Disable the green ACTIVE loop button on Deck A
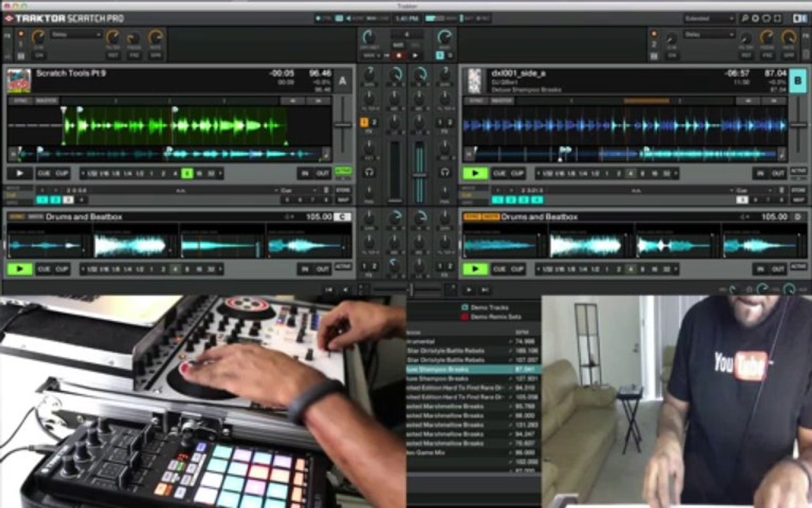812x508 pixels. [x=343, y=171]
